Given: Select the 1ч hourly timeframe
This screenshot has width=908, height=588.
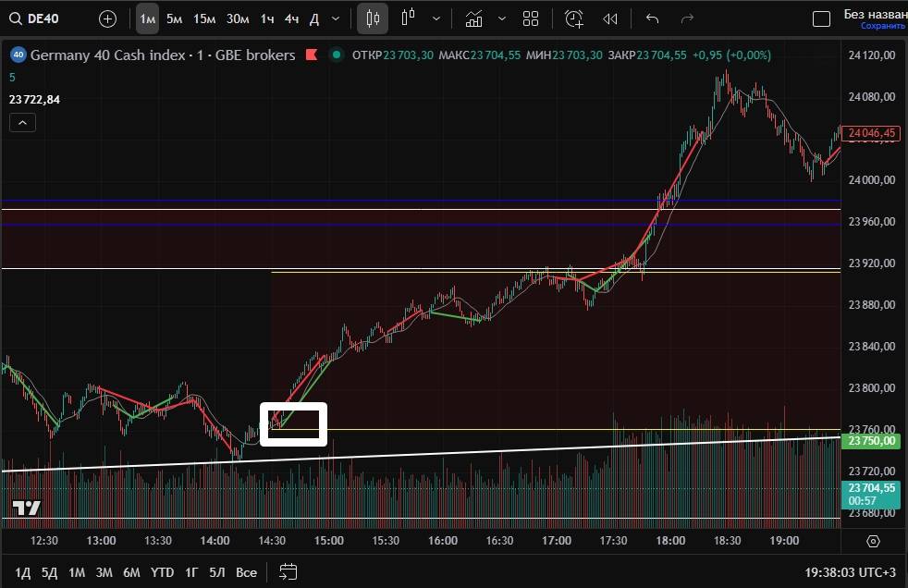Looking at the screenshot, I should pyautogui.click(x=266, y=18).
